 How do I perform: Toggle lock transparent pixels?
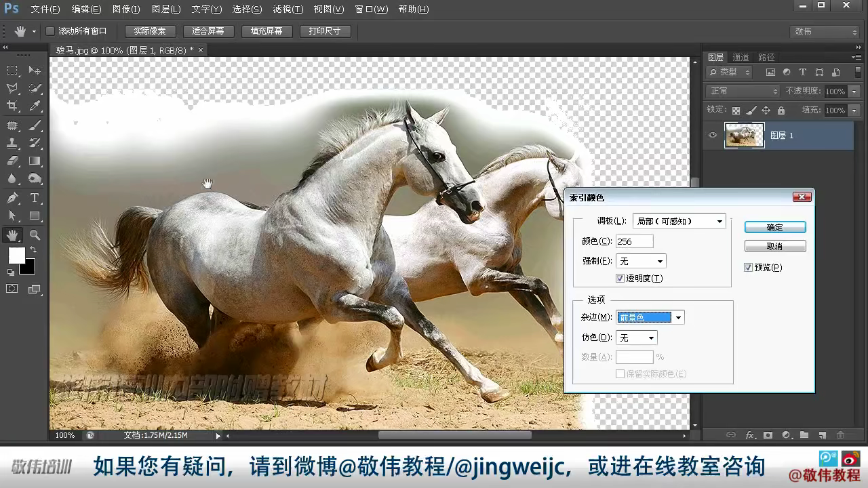click(736, 110)
